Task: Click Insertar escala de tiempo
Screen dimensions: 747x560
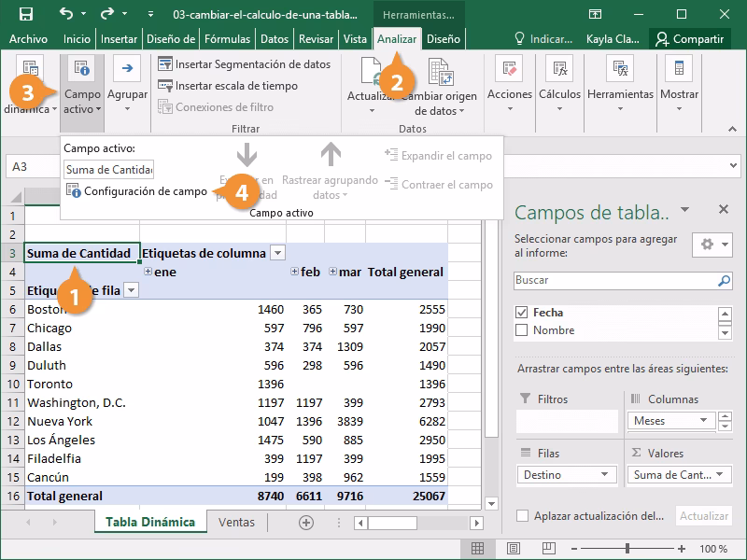Action: (x=228, y=86)
